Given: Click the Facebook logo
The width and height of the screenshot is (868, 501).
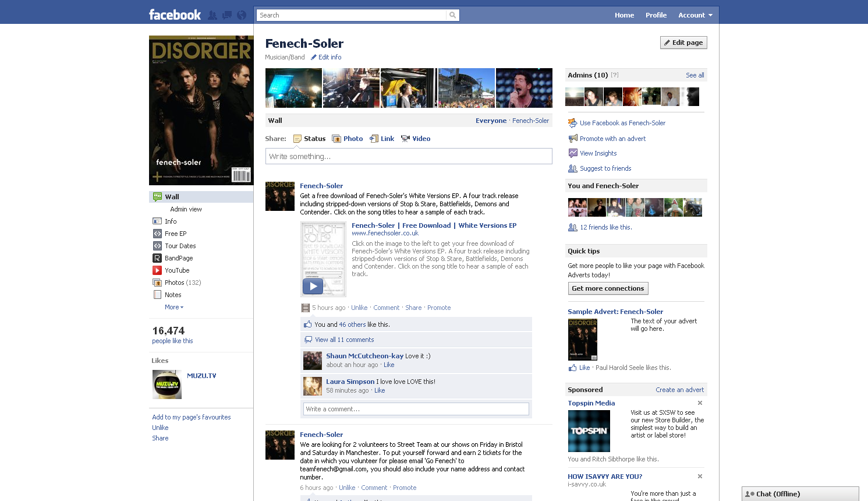Looking at the screenshot, I should pos(175,15).
